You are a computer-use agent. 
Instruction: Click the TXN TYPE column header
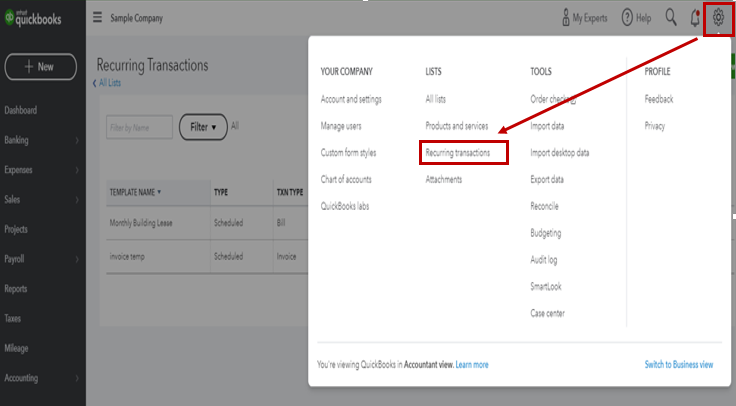coord(290,192)
